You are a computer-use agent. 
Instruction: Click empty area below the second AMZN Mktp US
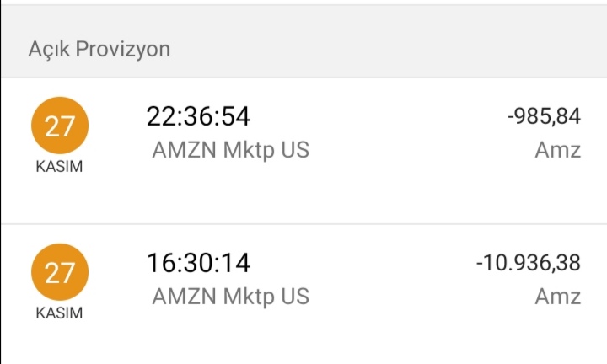point(231,335)
